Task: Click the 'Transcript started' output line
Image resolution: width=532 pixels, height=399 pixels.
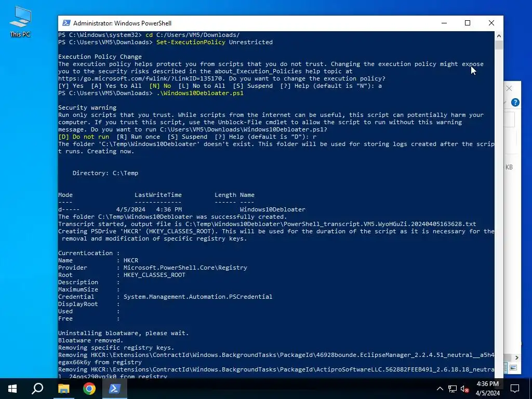Action: pos(267,224)
